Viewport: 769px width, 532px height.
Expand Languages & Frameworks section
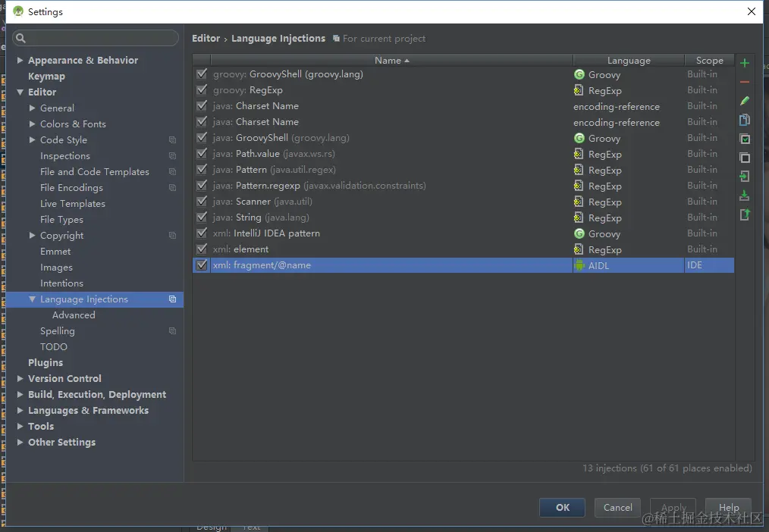point(20,411)
